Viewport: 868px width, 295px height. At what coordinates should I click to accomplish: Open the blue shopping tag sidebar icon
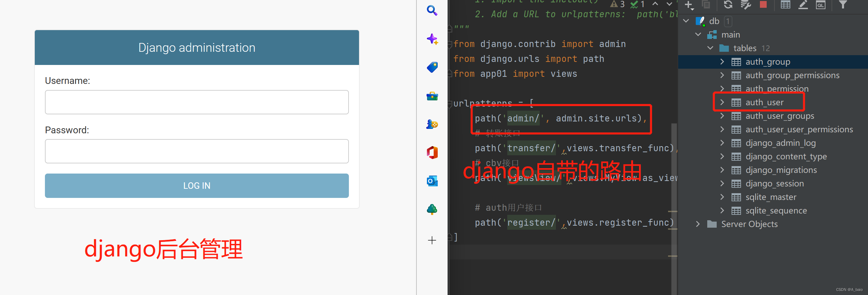pos(432,67)
